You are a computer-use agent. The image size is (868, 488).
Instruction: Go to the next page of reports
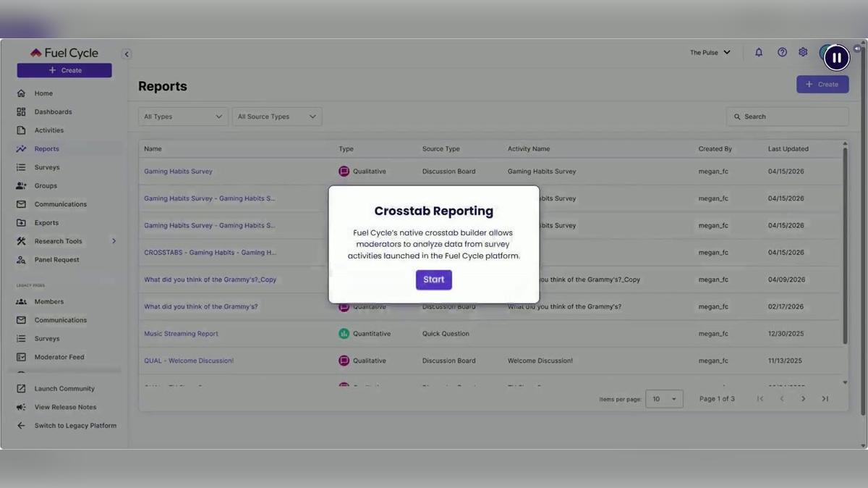(803, 399)
